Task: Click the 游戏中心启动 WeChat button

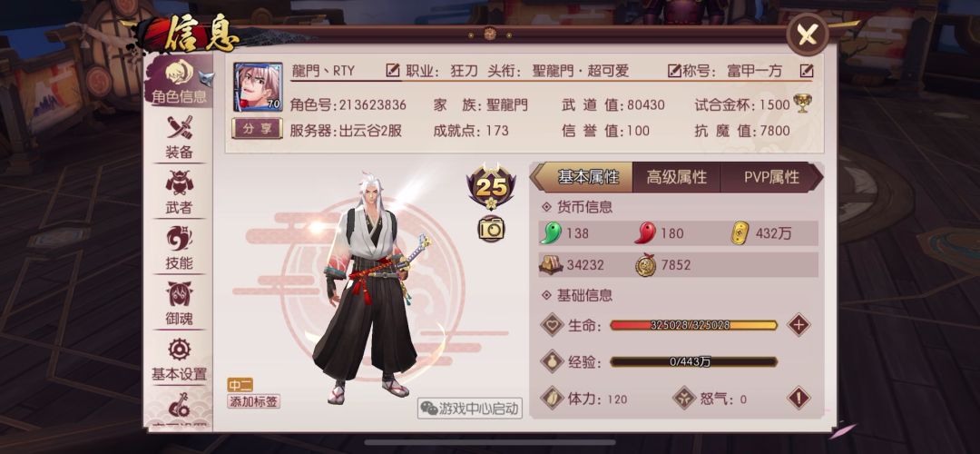Action: click(x=470, y=409)
